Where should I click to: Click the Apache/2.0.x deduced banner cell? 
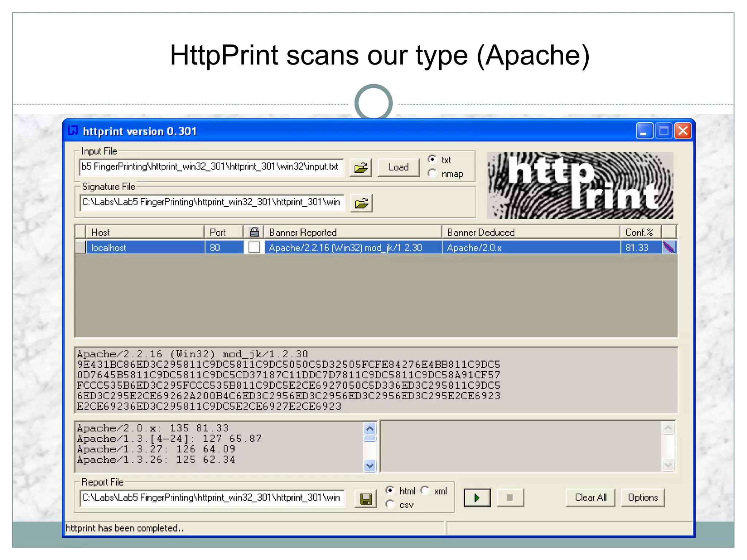[531, 247]
